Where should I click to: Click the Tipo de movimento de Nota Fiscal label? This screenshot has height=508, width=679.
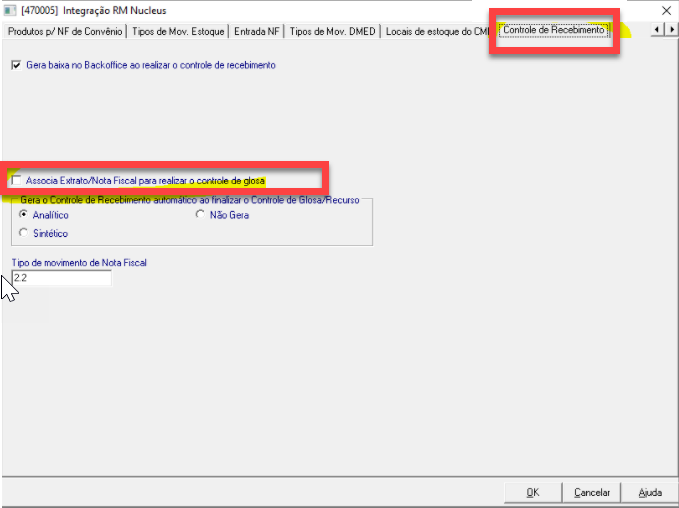79,262
